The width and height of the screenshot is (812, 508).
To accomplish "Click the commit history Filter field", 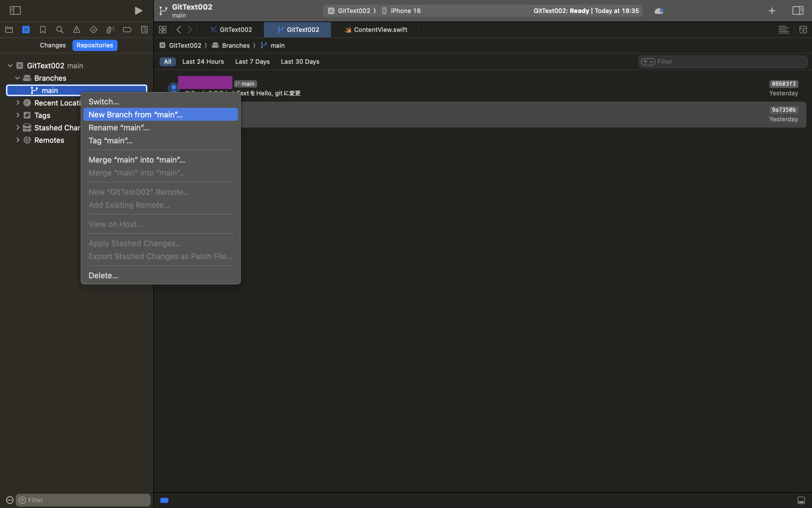I will pyautogui.click(x=723, y=62).
